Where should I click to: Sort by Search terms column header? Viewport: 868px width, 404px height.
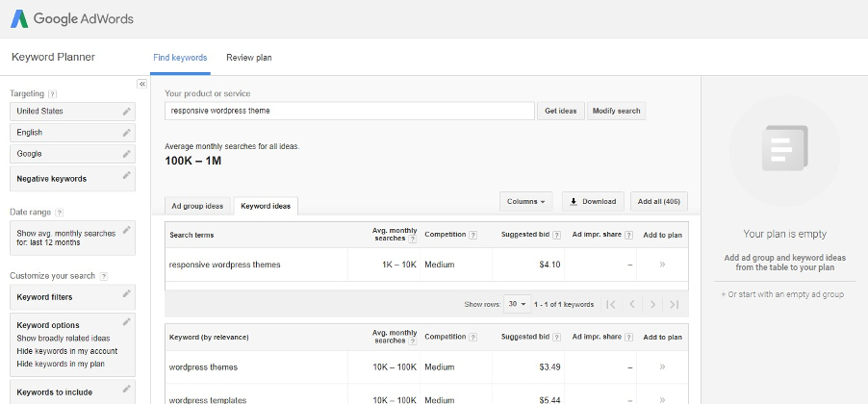click(x=191, y=236)
